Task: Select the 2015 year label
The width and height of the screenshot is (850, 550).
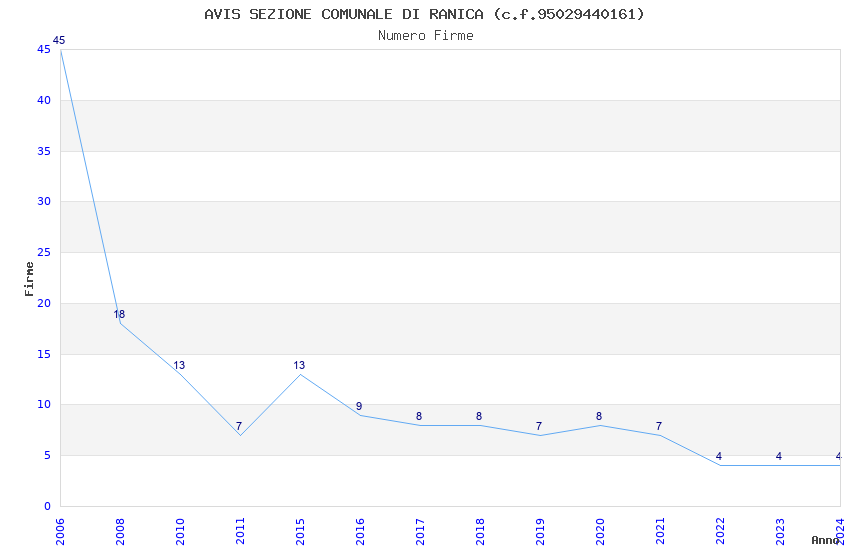Action: 300,531
